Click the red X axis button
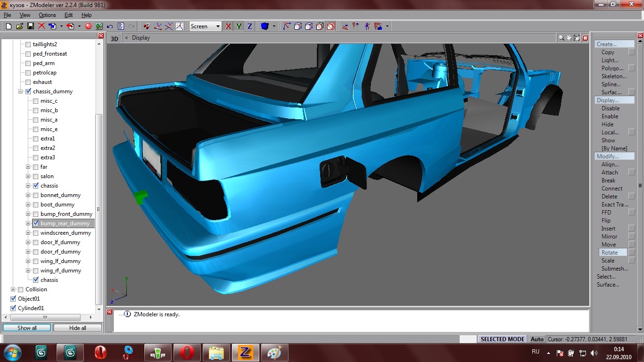 point(228,26)
